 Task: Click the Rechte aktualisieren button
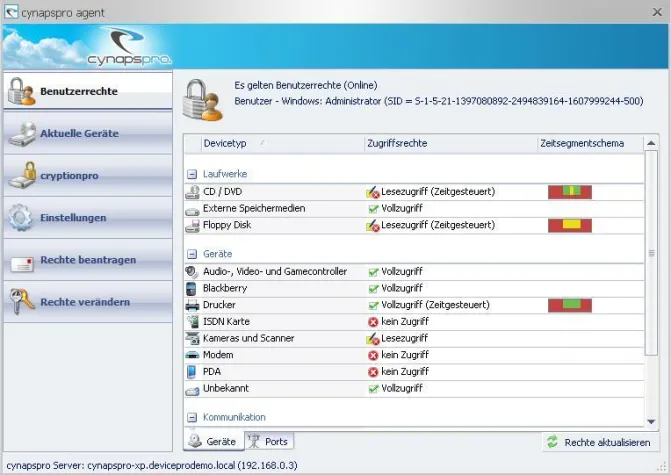(x=600, y=442)
